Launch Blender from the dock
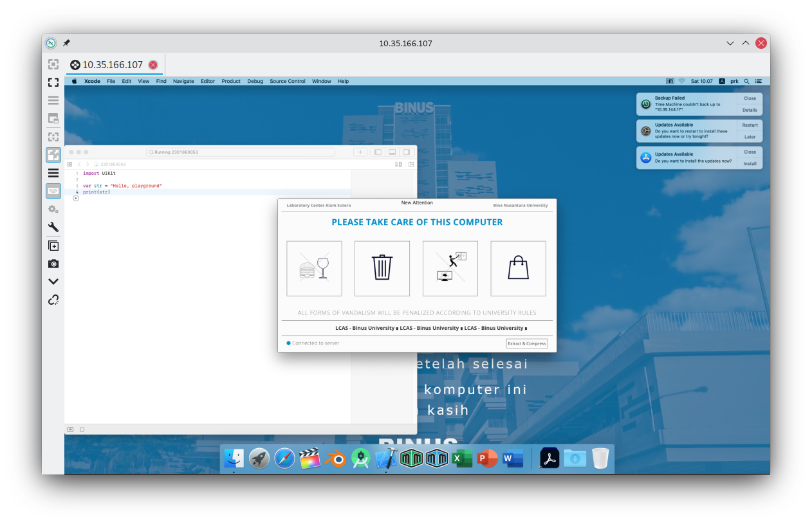The width and height of the screenshot is (812, 524). tap(335, 458)
